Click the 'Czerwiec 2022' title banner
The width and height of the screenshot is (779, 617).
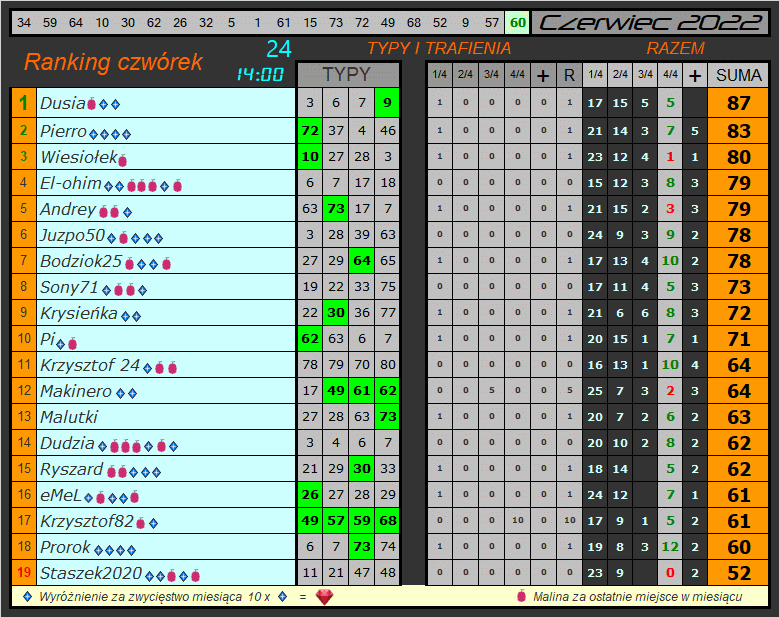pyautogui.click(x=650, y=23)
